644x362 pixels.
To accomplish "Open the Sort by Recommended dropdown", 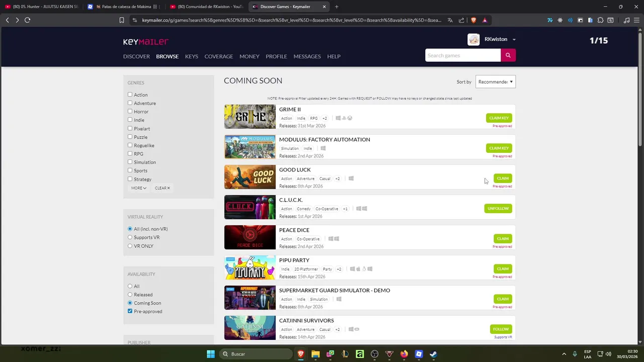I will [496, 81].
